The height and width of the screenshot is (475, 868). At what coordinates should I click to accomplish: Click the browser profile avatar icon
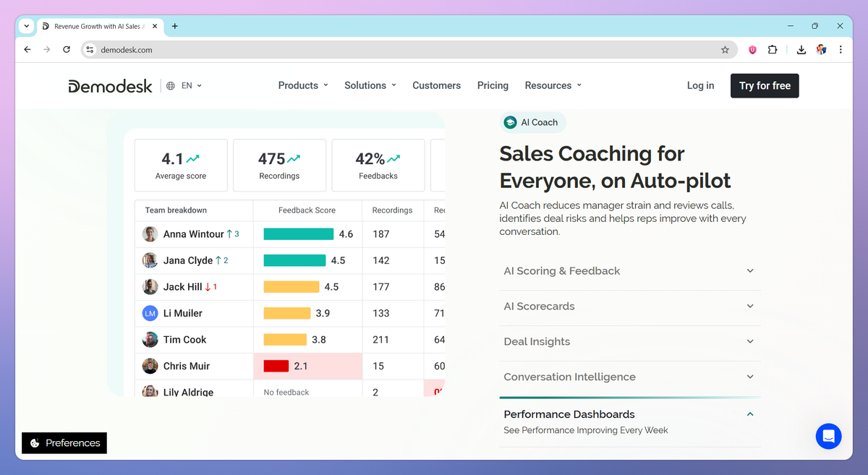click(821, 49)
